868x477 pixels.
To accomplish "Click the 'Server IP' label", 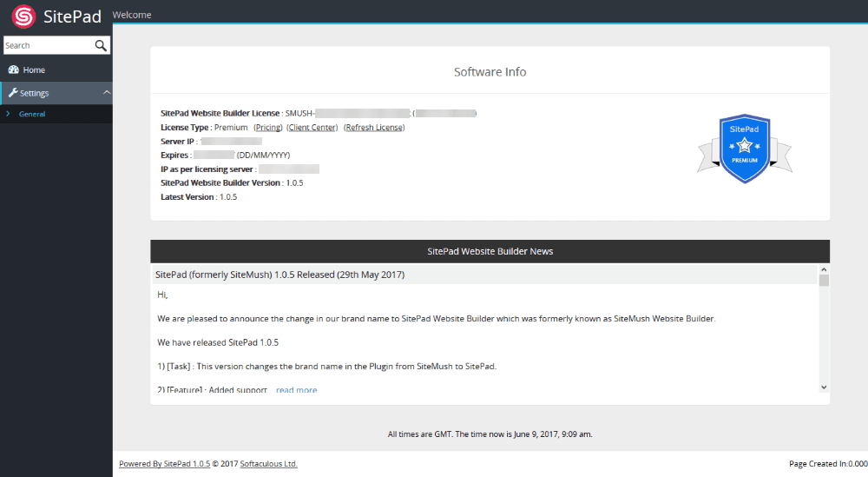I will tap(179, 142).
